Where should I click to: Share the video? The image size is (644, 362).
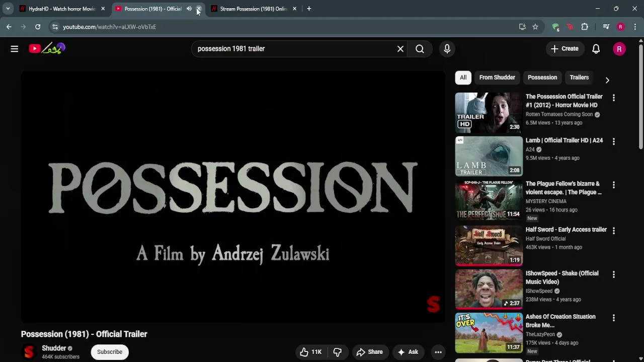pyautogui.click(x=370, y=352)
